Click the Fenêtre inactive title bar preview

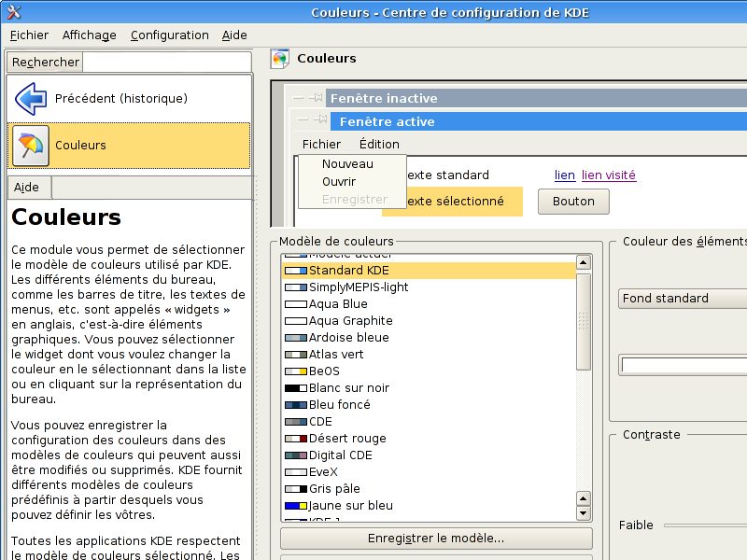(536, 99)
